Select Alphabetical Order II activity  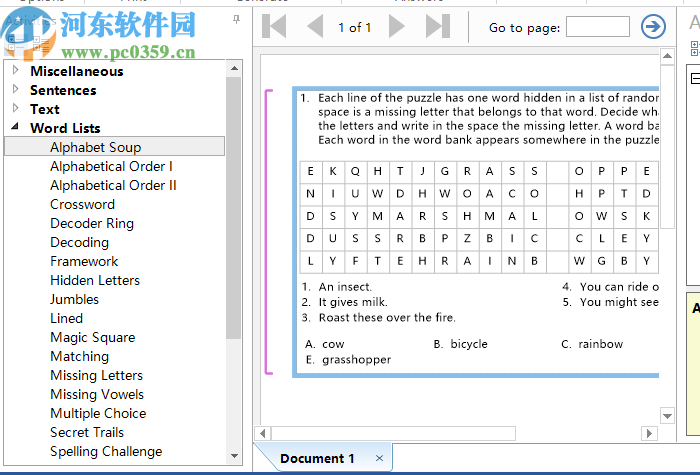pos(113,185)
